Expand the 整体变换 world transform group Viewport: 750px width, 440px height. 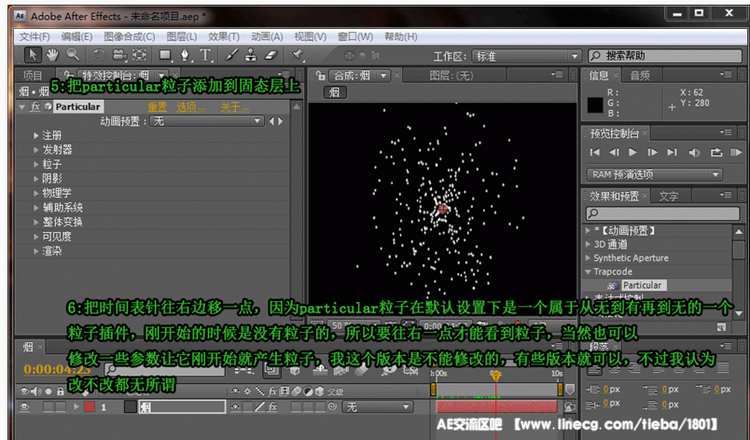pyautogui.click(x=36, y=222)
